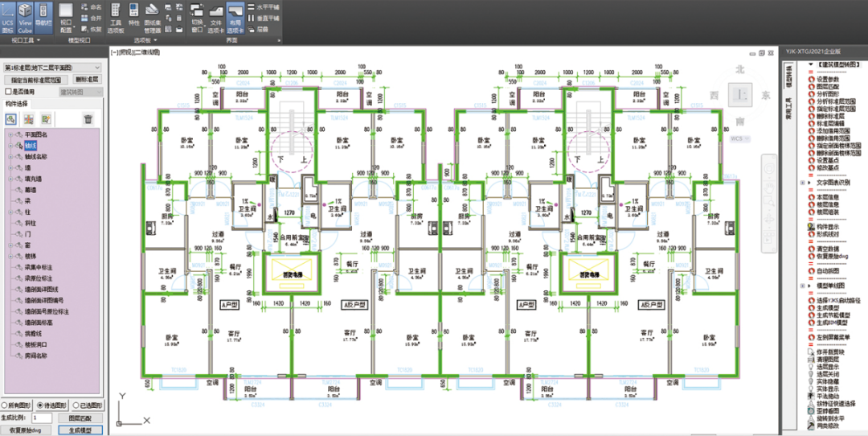Click 层叠 cascade windows
The height and width of the screenshot is (436, 868).
pyautogui.click(x=259, y=28)
